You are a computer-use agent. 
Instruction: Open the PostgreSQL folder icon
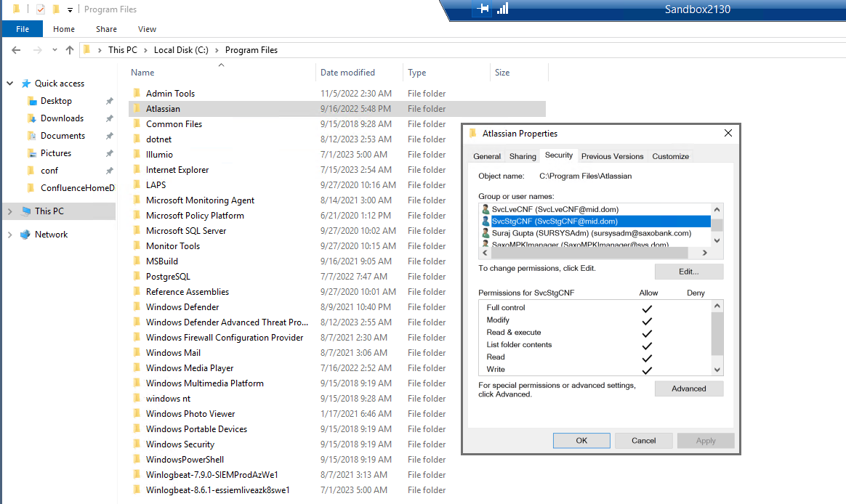click(x=137, y=276)
